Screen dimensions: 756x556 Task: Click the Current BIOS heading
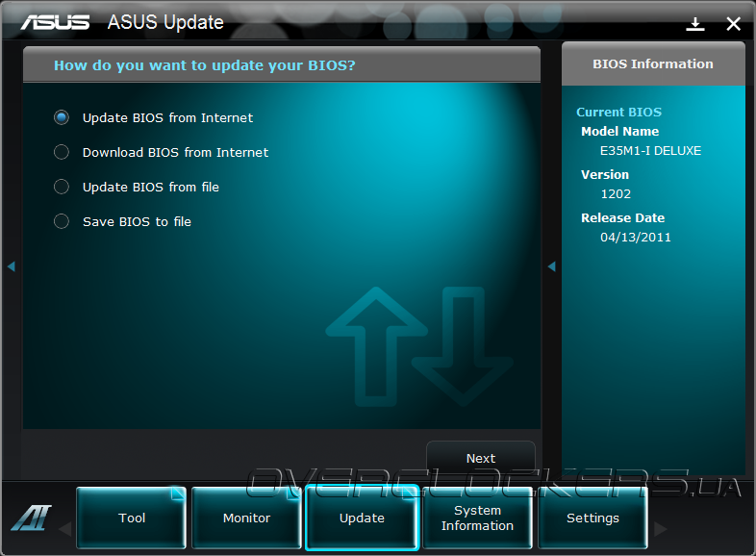pos(619,112)
